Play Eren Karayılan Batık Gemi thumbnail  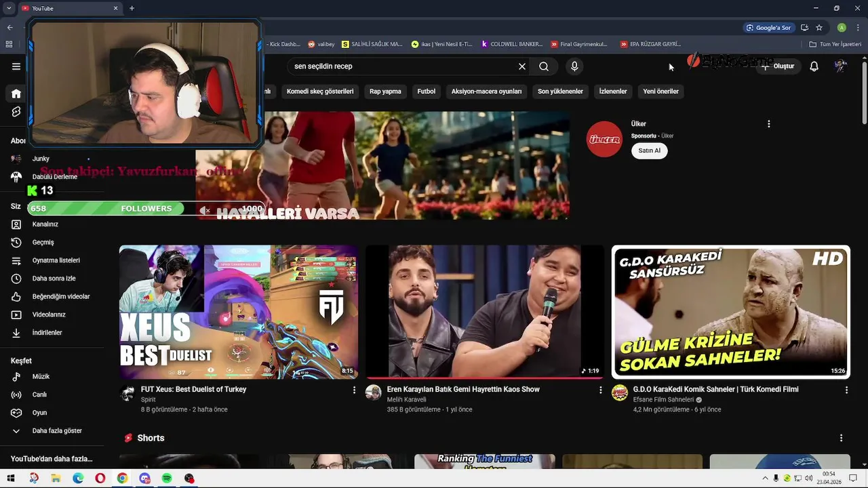pos(485,312)
